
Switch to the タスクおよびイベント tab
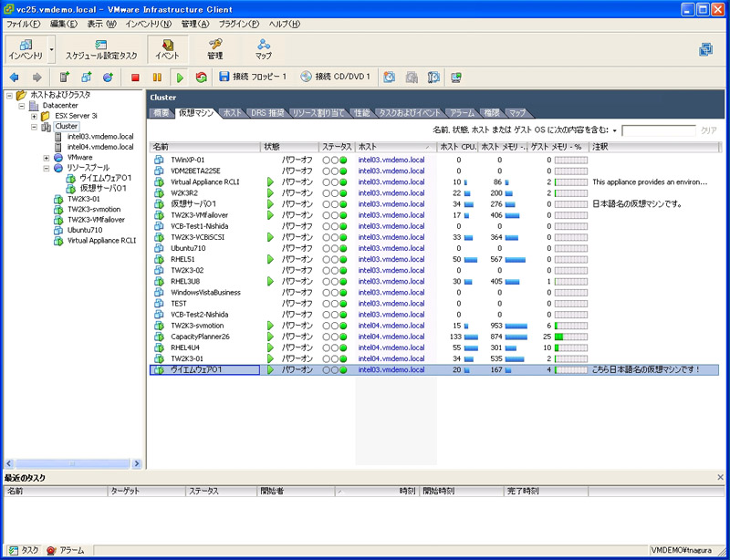[x=409, y=113]
